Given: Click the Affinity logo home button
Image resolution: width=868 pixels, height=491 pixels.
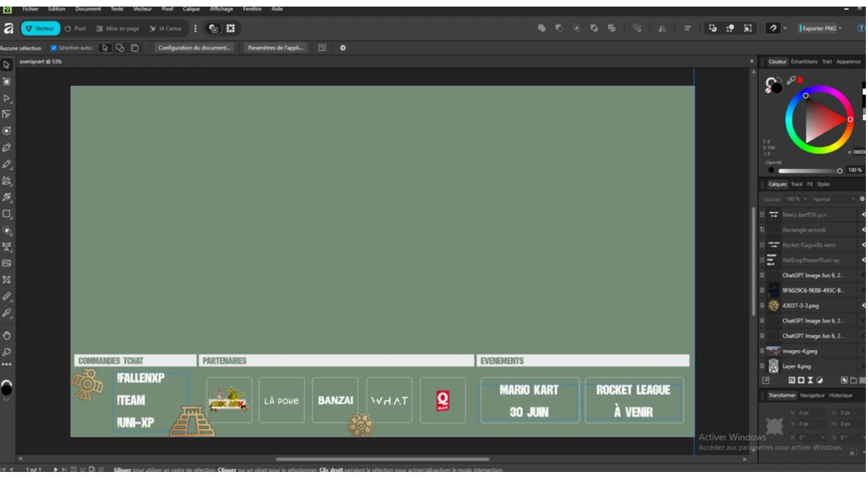Looking at the screenshot, I should 8,29.
